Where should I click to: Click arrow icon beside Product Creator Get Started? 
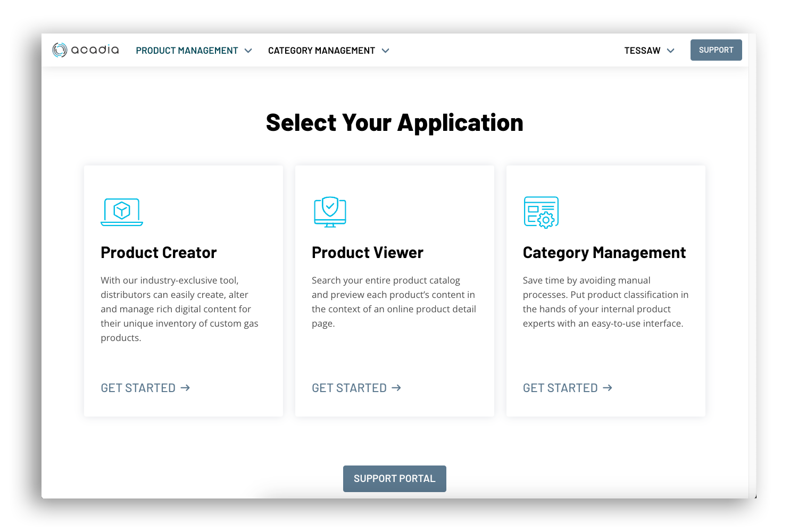185,388
